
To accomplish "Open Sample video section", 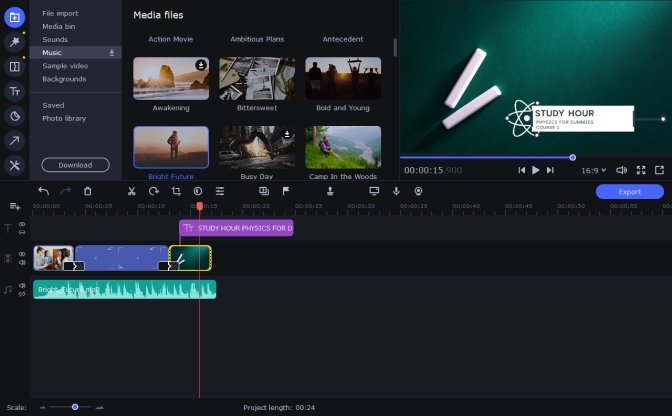I will coord(65,66).
